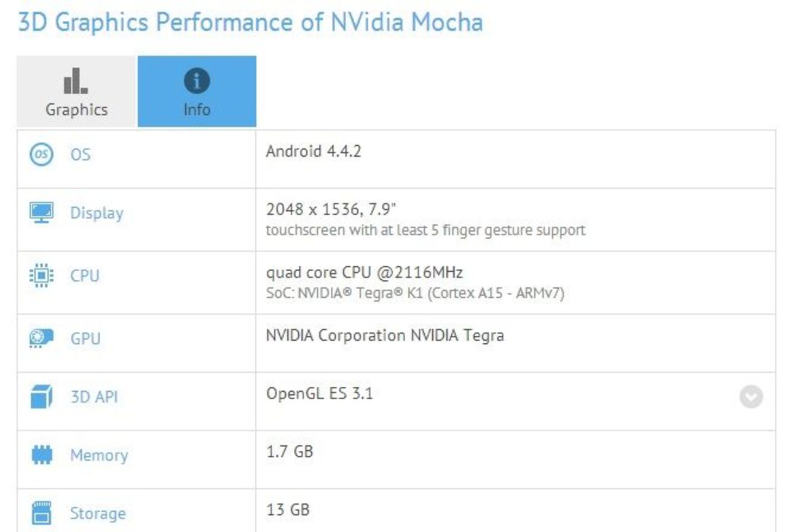Click the OS icon

(x=41, y=154)
